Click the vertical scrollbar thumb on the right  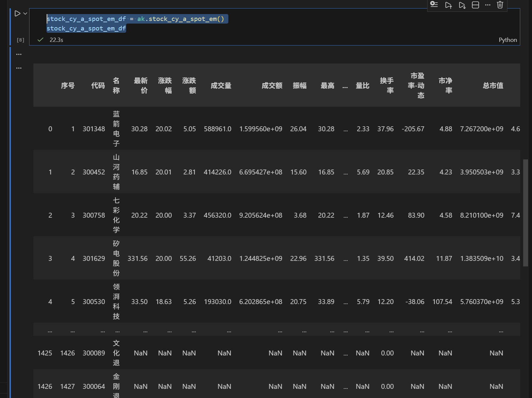tap(525, 213)
